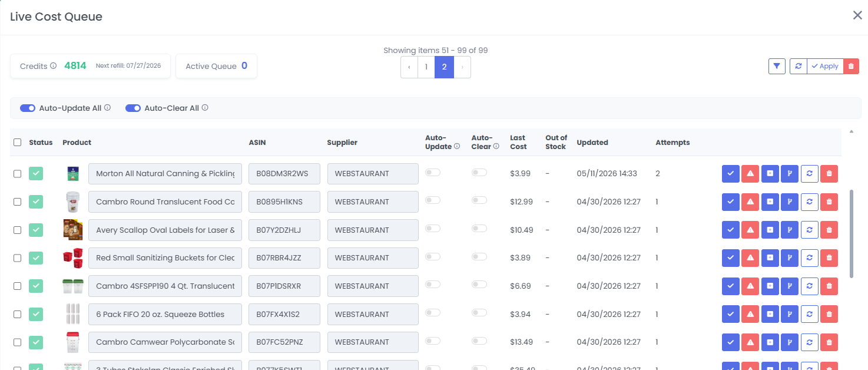Click plus-square icon on Avery Scallop row

click(770, 230)
